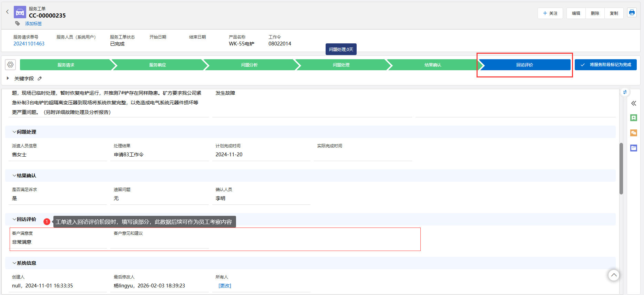Collapse the 结果确认 section
Screen dimensions: 644x295
point(14,176)
